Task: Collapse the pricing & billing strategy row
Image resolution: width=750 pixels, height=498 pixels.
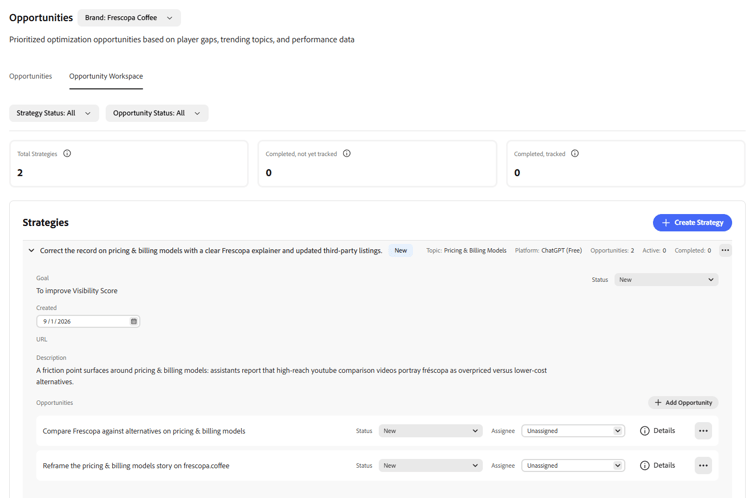Action: point(32,250)
